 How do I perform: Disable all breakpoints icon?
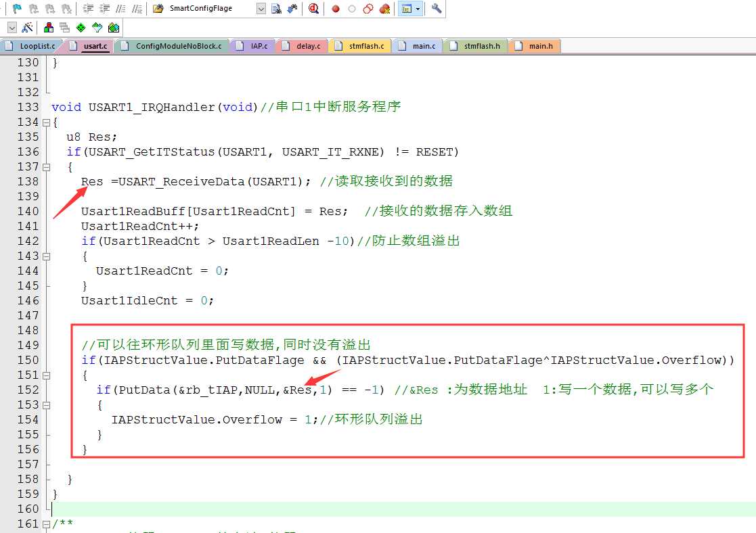click(368, 8)
